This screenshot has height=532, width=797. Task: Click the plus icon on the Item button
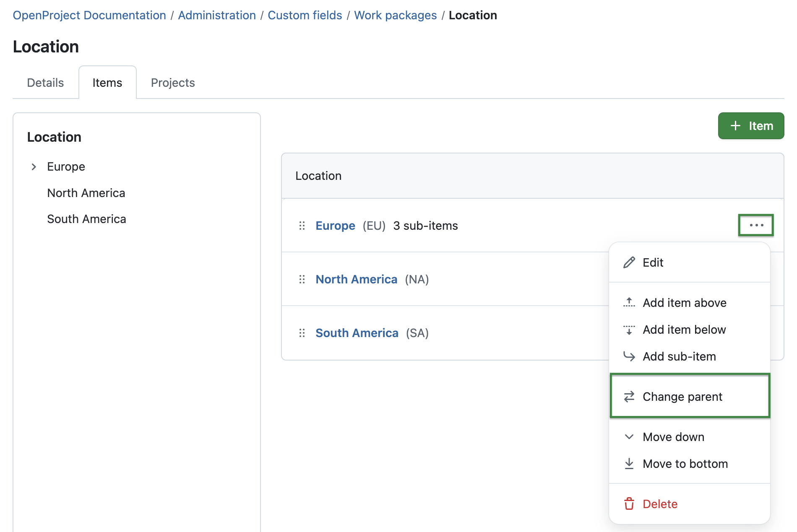point(735,125)
